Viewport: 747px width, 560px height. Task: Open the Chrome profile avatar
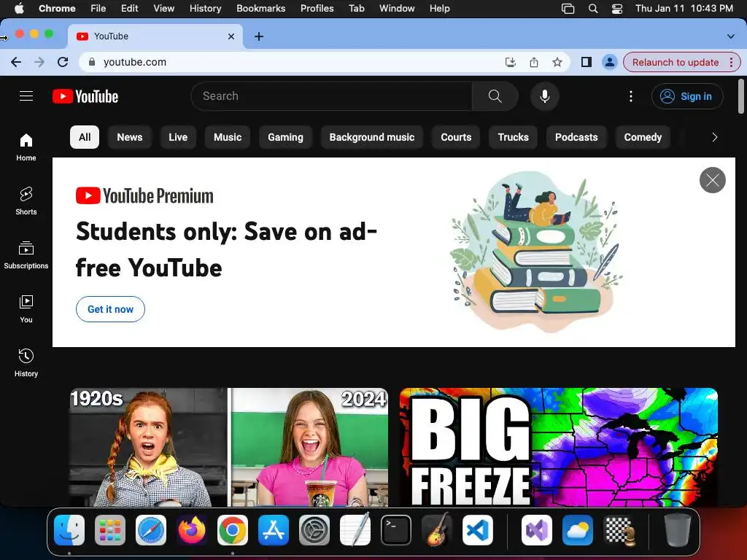click(x=609, y=62)
